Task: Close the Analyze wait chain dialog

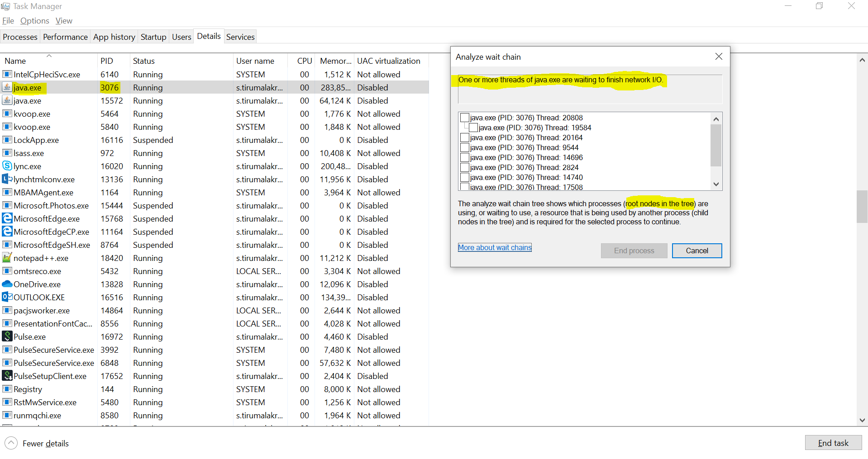Action: click(x=719, y=57)
